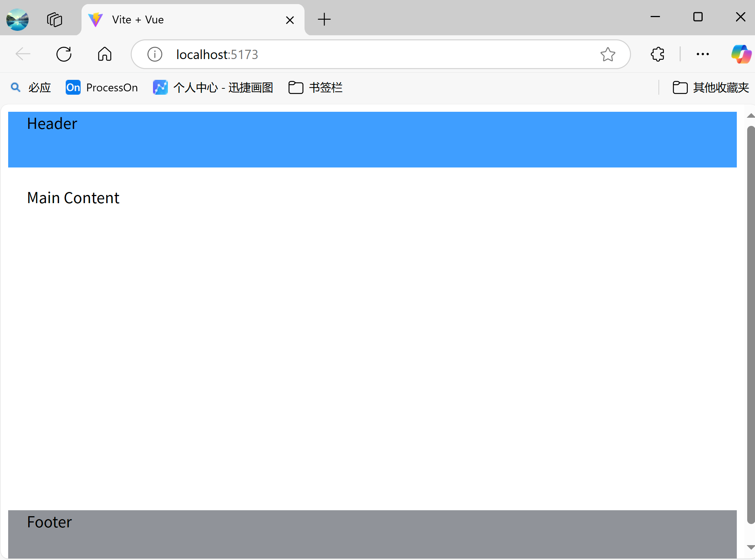Add this page to favorites star

tap(608, 54)
